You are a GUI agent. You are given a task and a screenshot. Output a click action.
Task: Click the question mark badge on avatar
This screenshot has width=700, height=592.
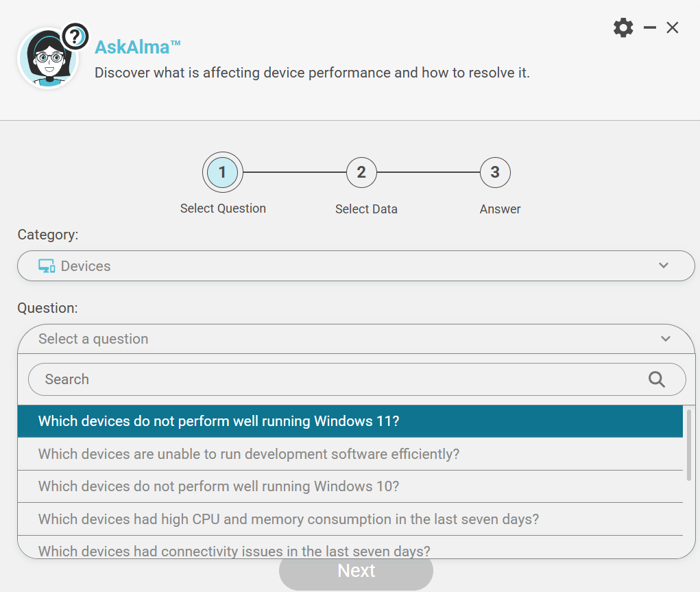coord(75,36)
